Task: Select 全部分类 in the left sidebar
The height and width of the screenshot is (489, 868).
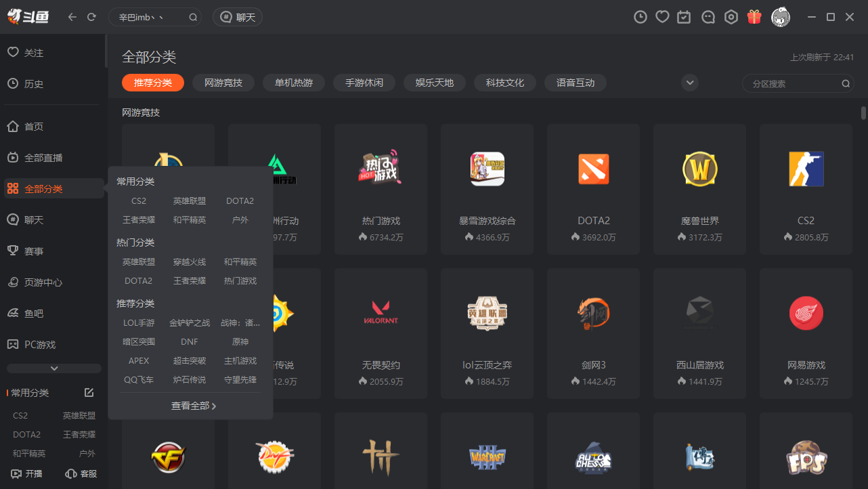Action: (53, 189)
